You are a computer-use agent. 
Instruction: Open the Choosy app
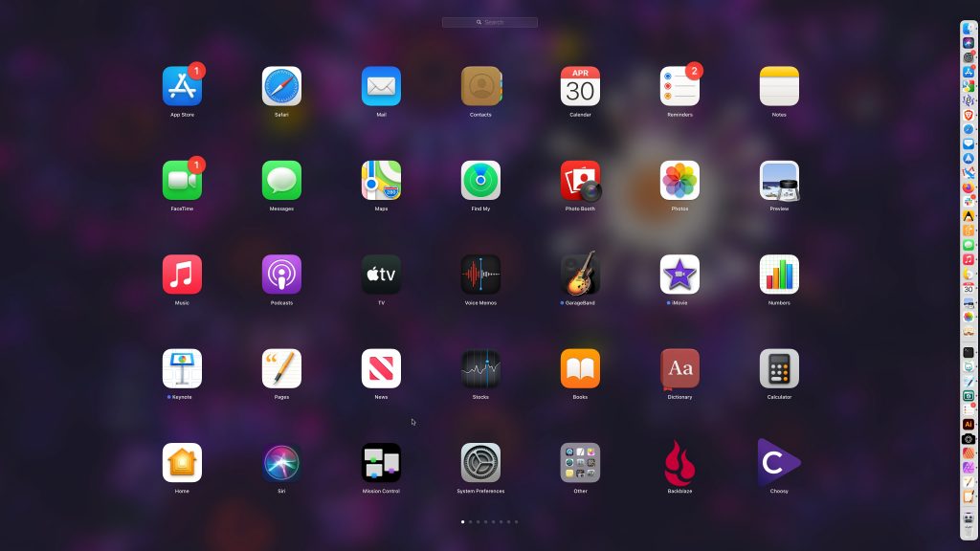[x=779, y=463]
